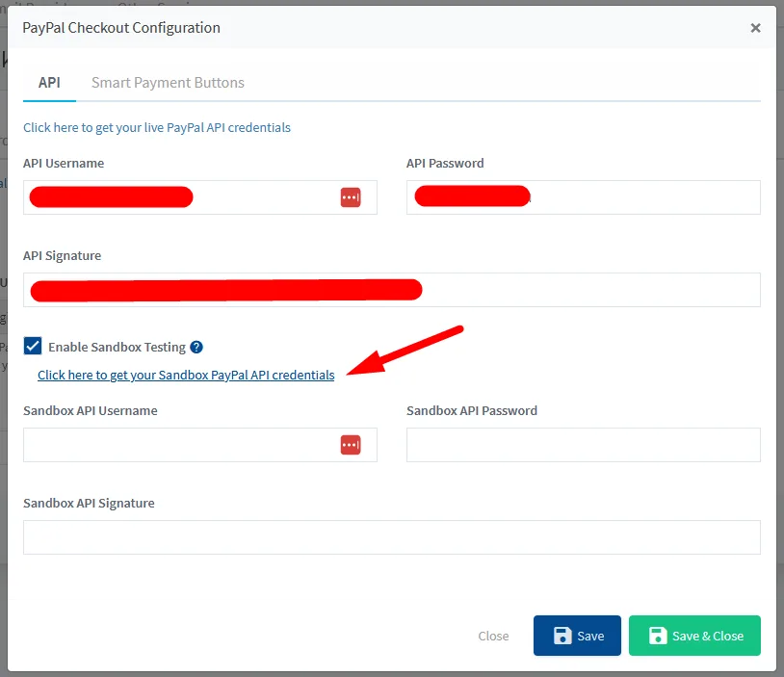The height and width of the screenshot is (677, 784).
Task: Click the Enable Sandbox Testing label text
Action: 117,347
